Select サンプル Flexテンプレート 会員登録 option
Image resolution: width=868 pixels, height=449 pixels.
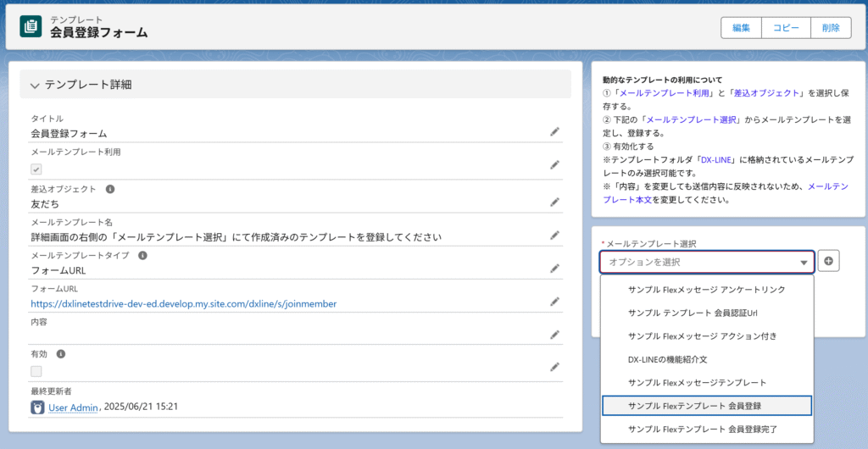[x=707, y=406]
